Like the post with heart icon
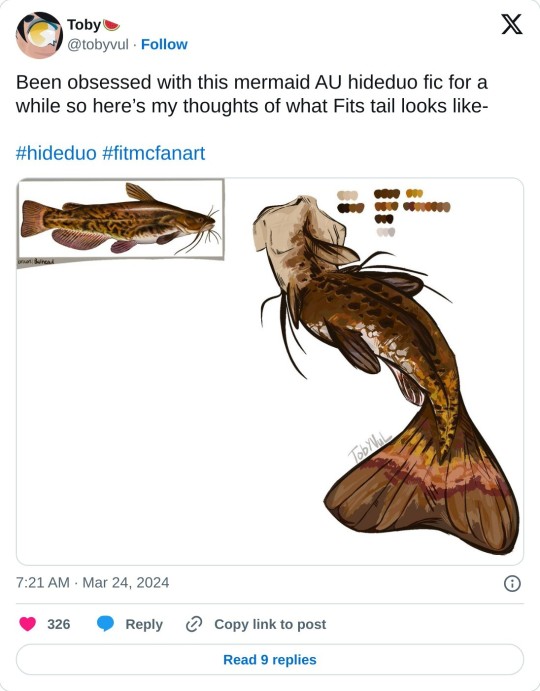This screenshot has height=691, width=540. click(28, 624)
